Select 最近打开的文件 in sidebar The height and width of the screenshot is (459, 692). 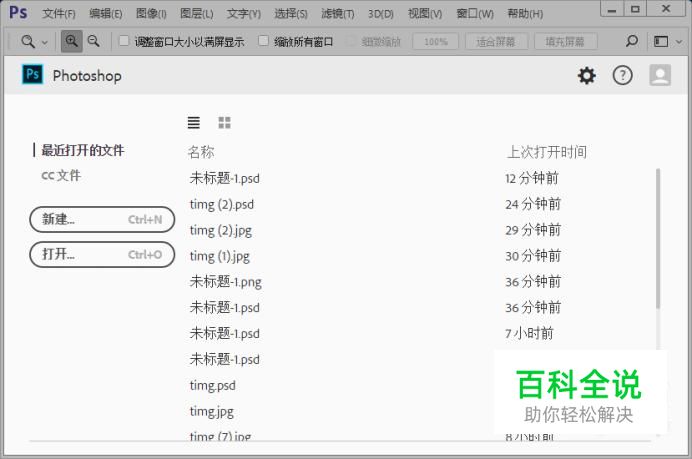(x=83, y=150)
